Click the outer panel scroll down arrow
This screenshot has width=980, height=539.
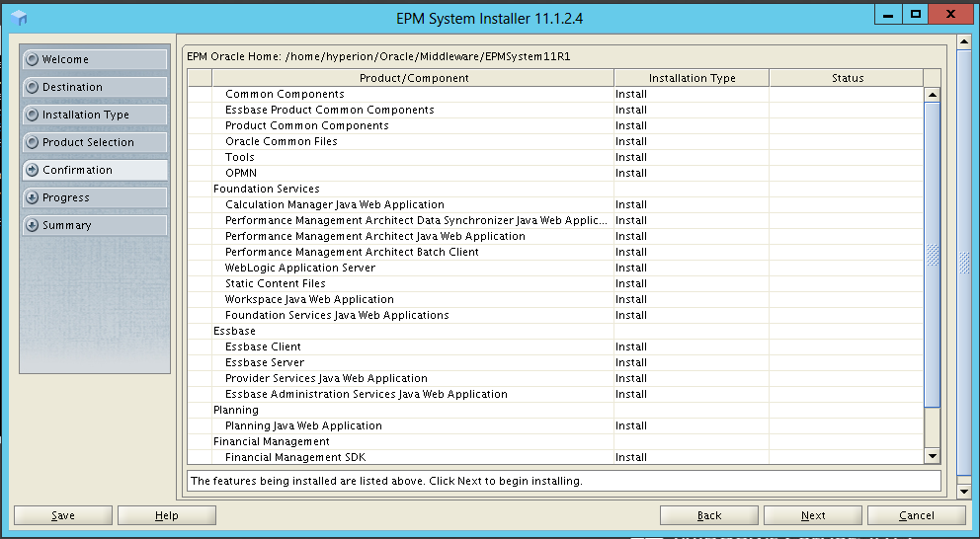click(964, 492)
